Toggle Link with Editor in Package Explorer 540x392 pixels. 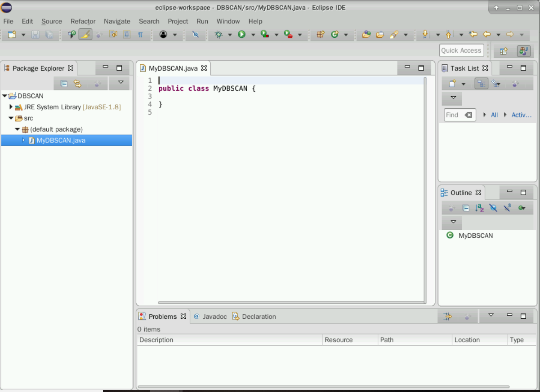pos(77,84)
